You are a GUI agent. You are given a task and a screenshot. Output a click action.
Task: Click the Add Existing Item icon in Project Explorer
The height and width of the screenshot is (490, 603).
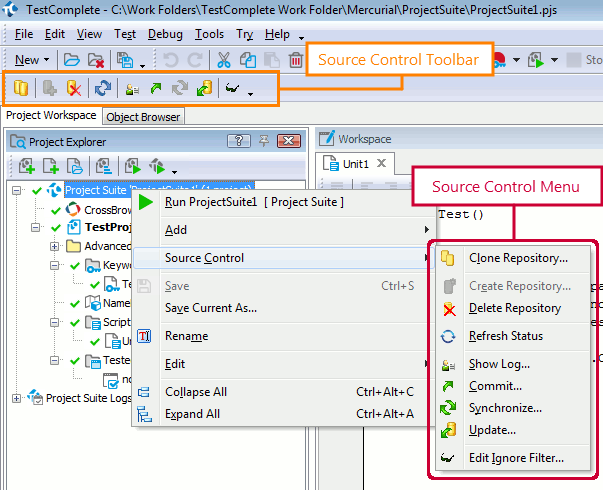(75, 166)
